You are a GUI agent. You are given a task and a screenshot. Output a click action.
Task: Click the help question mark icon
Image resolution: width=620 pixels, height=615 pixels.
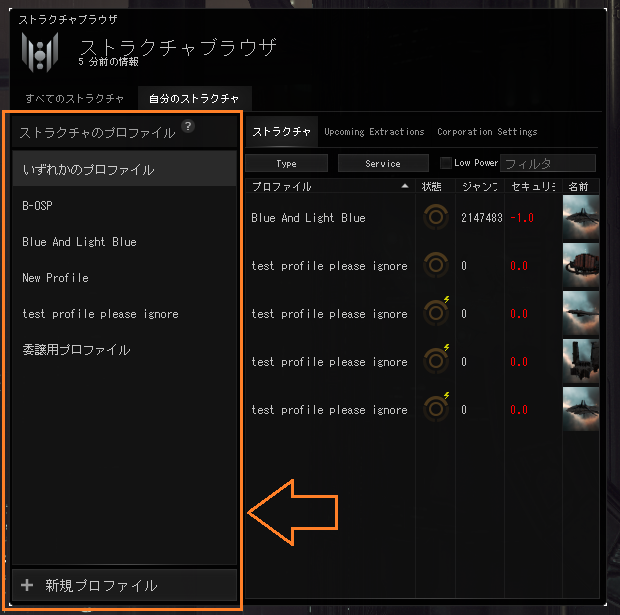(x=188, y=126)
